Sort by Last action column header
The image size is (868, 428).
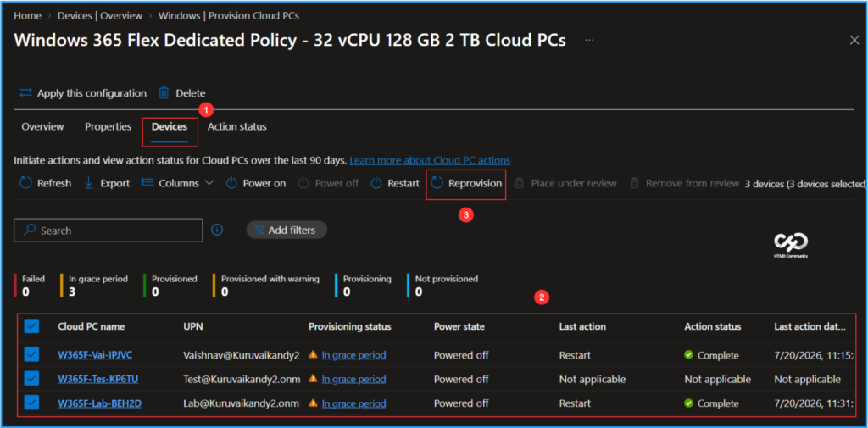click(x=582, y=326)
